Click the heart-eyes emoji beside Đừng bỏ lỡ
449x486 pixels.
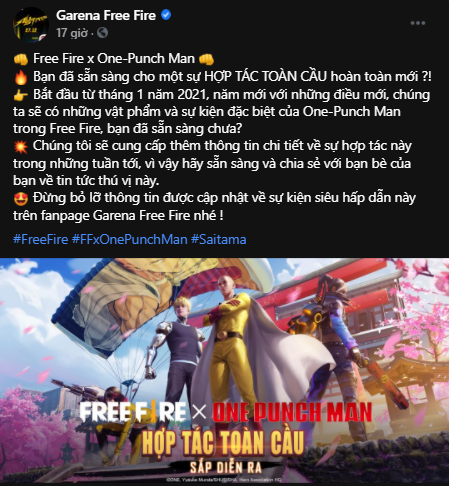[x=21, y=198]
